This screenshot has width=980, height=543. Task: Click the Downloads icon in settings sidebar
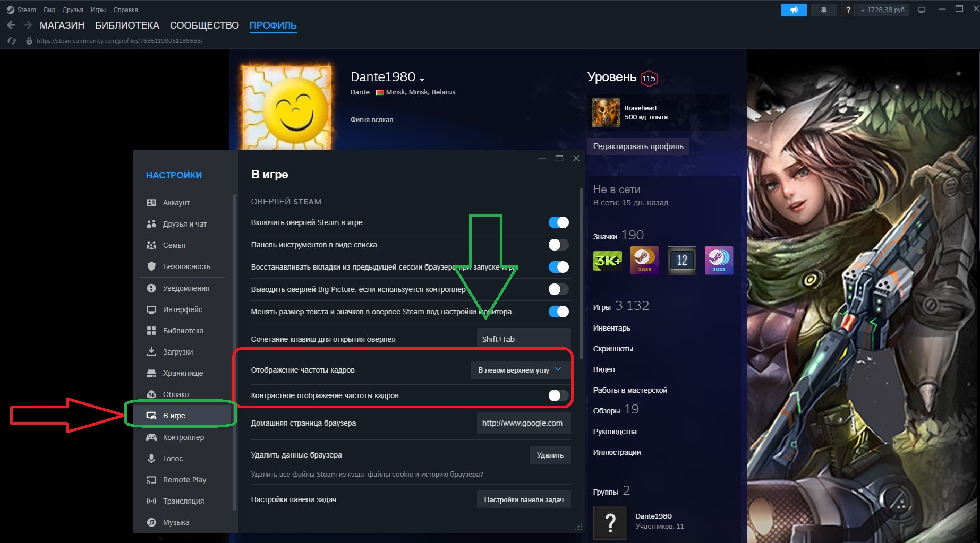pyautogui.click(x=151, y=352)
